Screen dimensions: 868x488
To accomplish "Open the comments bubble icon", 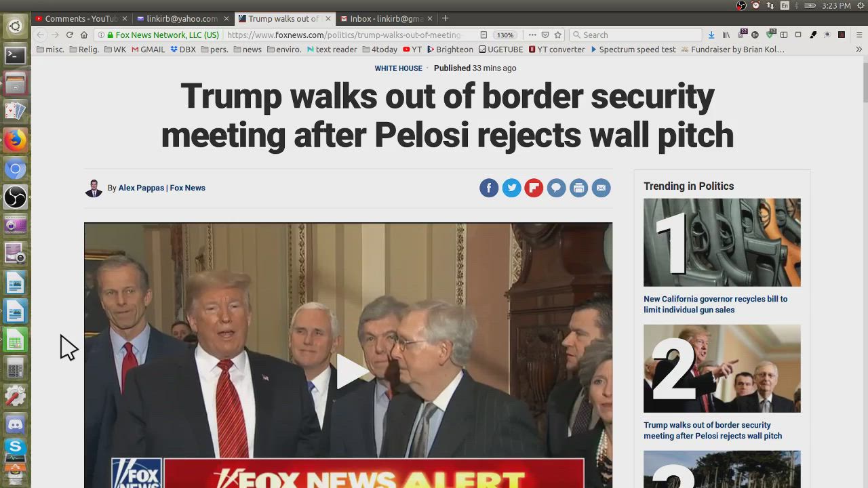I will tap(556, 188).
